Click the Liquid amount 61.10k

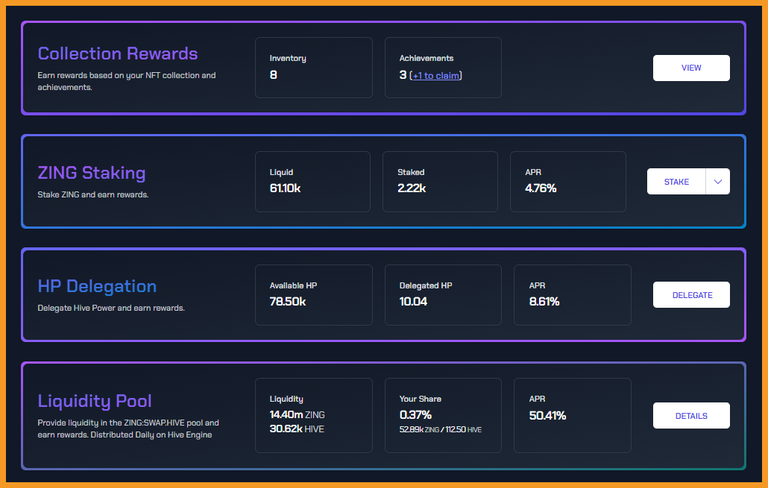[x=285, y=188]
